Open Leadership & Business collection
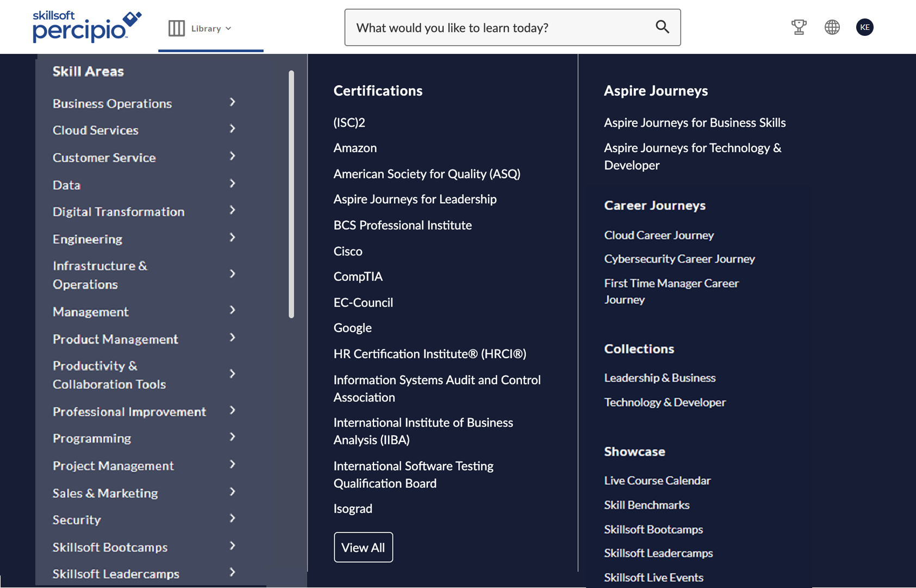This screenshot has width=916, height=588. [660, 378]
